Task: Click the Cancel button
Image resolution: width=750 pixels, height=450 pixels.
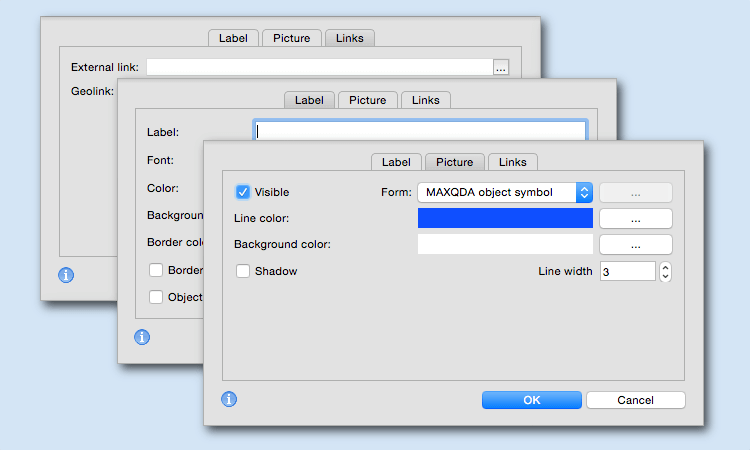Action: [635, 400]
